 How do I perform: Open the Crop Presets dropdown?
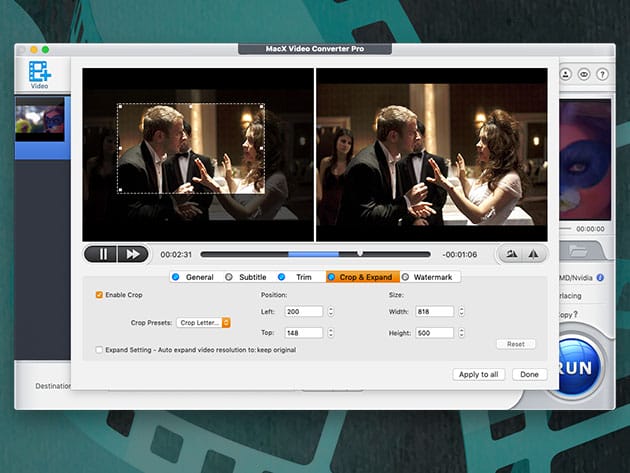click(204, 323)
